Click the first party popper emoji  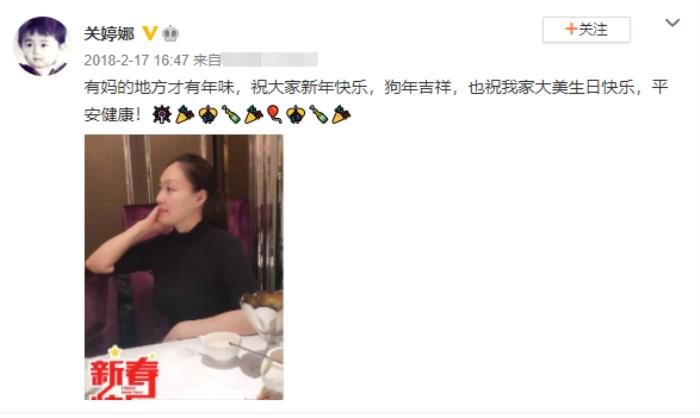pos(184,115)
